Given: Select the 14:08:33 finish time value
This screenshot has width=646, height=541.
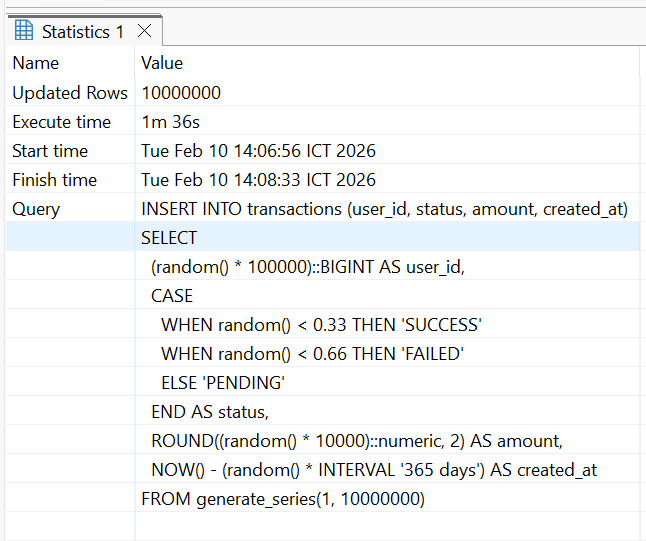Looking at the screenshot, I should 258,180.
